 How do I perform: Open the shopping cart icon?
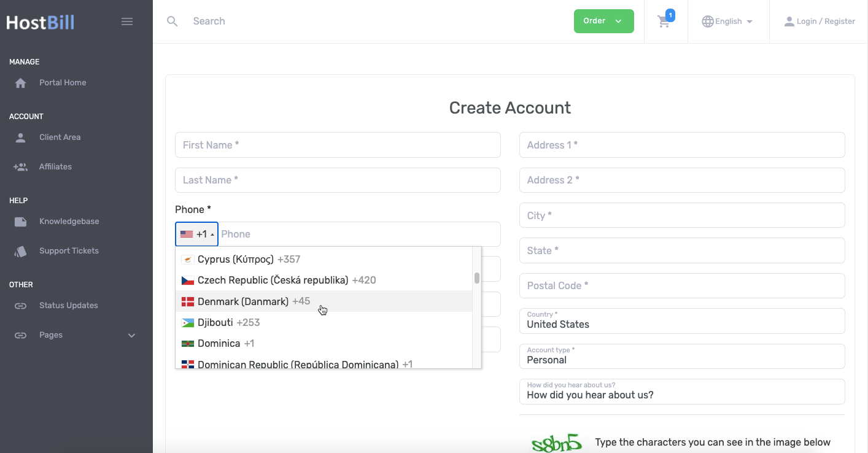click(x=664, y=21)
